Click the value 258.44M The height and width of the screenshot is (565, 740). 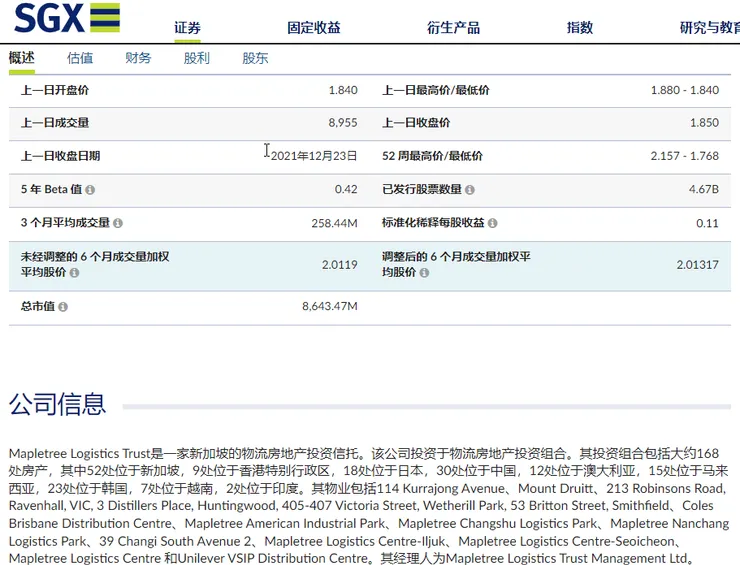334,223
